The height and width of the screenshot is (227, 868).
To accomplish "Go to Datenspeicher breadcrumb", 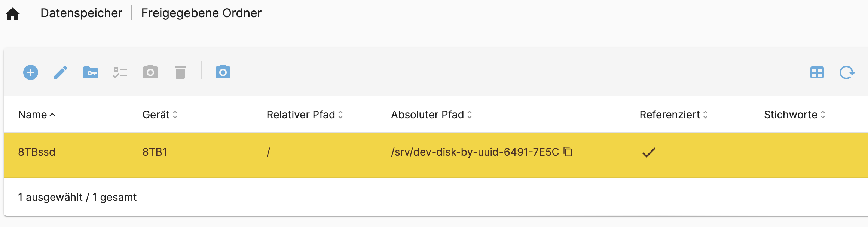I will pyautogui.click(x=81, y=13).
